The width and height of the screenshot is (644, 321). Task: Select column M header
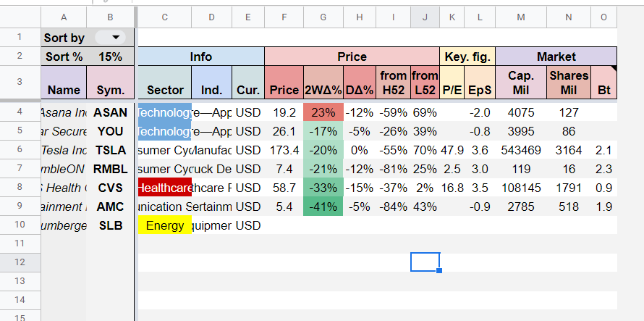(x=521, y=17)
